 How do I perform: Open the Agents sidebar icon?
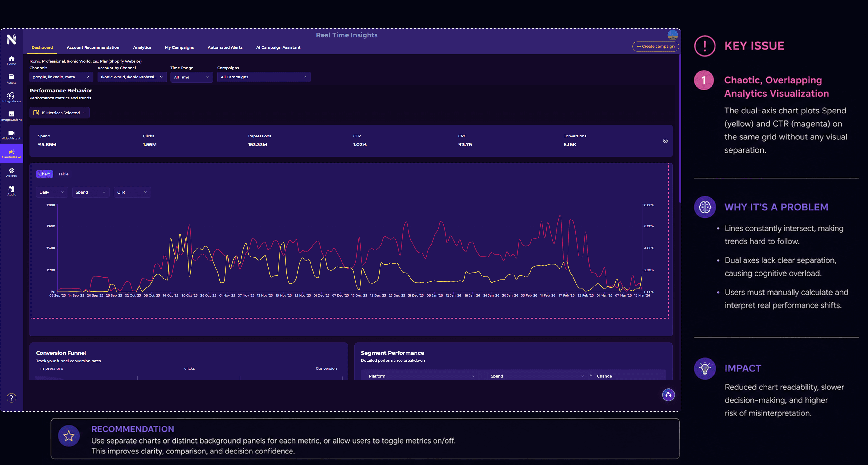click(x=12, y=172)
